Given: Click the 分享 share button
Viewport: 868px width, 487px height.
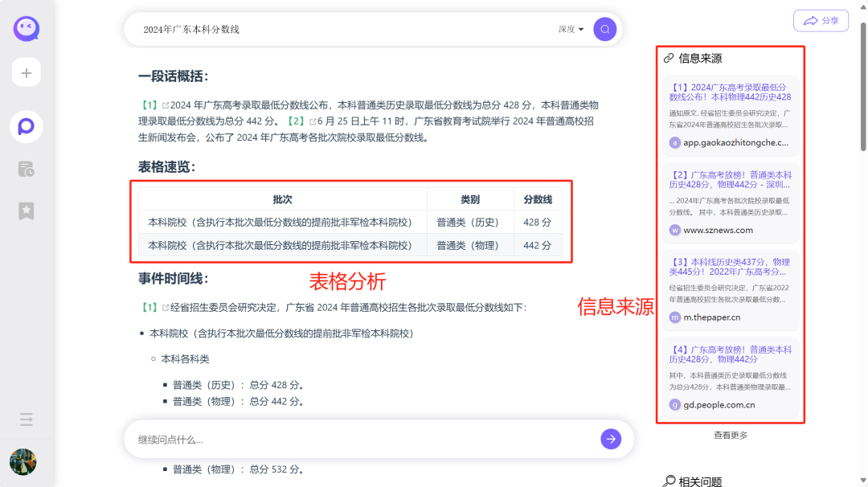Looking at the screenshot, I should click(x=821, y=20).
